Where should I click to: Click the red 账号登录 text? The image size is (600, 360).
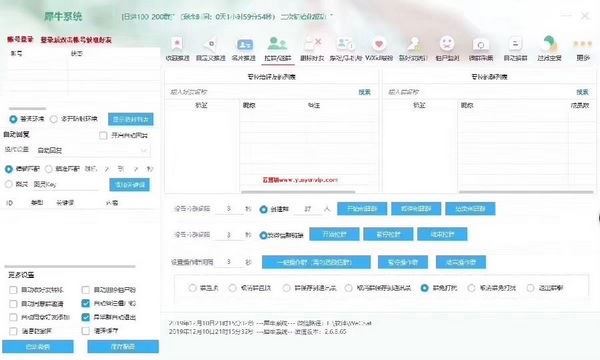coord(20,39)
